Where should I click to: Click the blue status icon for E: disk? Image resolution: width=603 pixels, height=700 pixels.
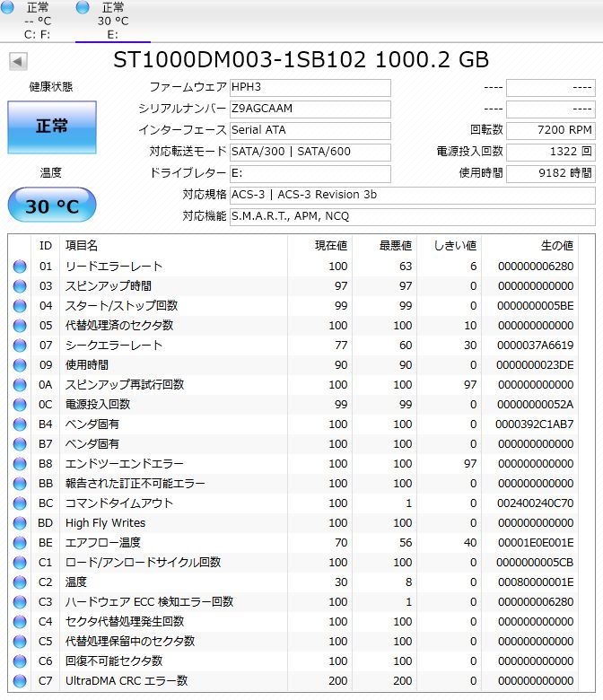(x=83, y=7)
